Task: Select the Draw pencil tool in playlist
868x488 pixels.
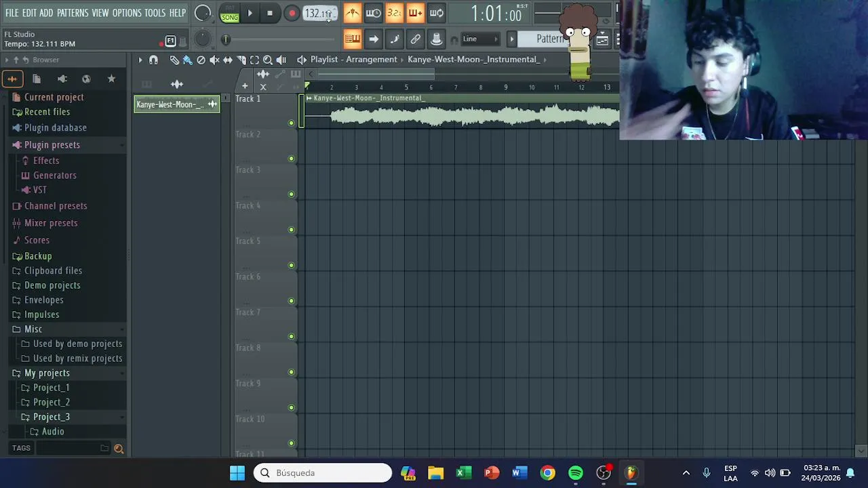Action: pos(174,60)
